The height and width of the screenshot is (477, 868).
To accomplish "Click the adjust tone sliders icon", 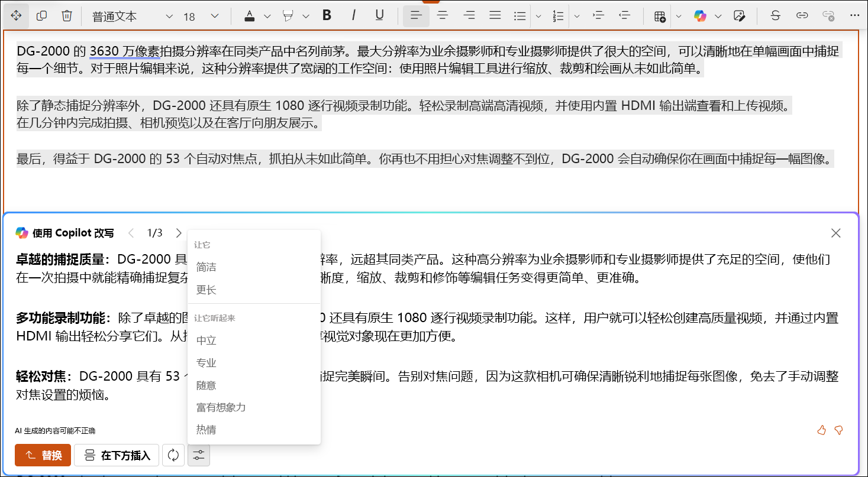I will coord(199,455).
